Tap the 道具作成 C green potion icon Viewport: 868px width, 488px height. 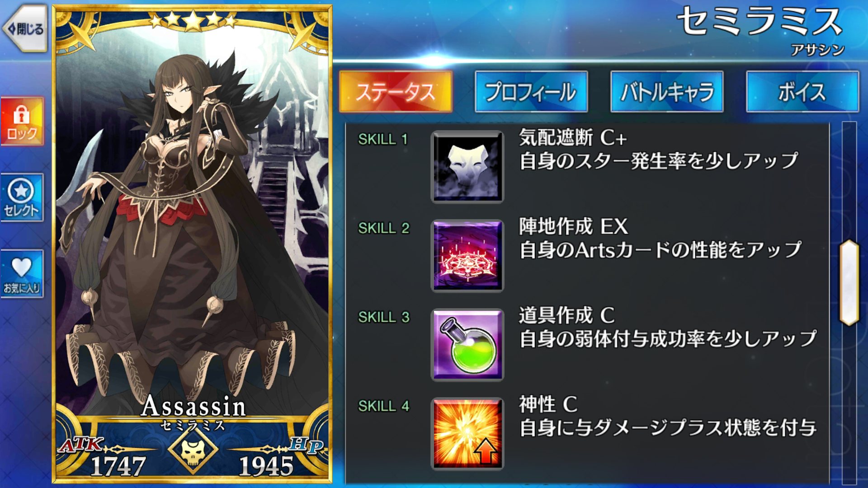[x=467, y=345]
